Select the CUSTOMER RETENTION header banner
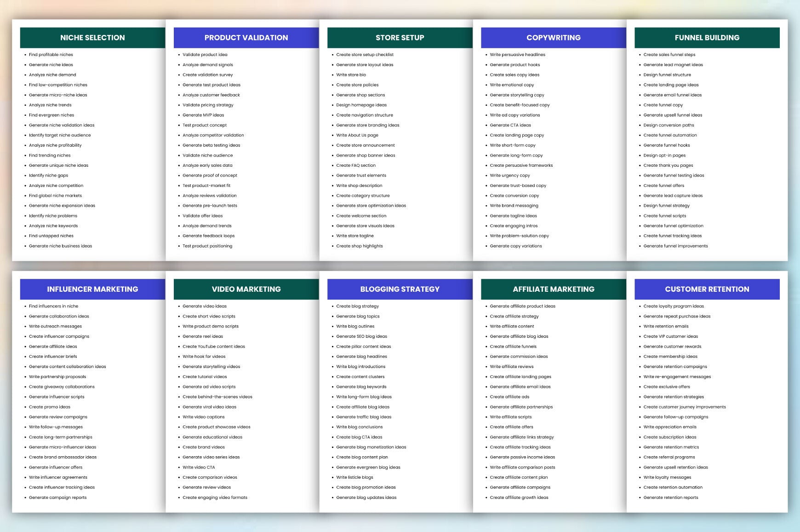This screenshot has width=800, height=532. pos(707,289)
